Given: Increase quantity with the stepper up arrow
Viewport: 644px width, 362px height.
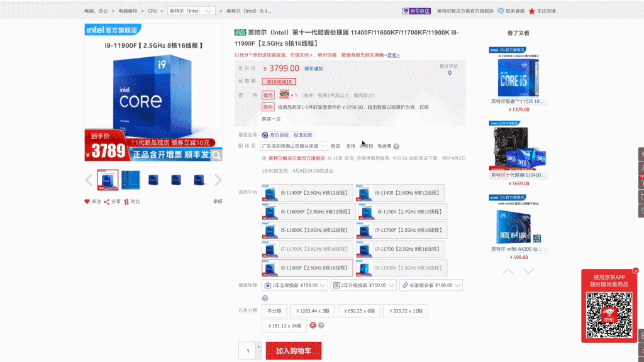Looking at the screenshot, I should click(x=258, y=347).
